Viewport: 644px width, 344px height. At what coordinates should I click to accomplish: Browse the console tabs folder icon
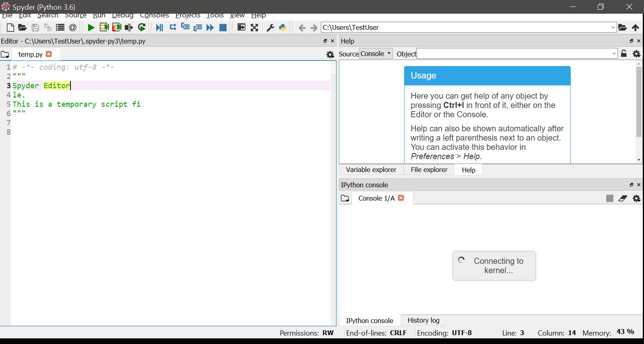pyautogui.click(x=345, y=198)
